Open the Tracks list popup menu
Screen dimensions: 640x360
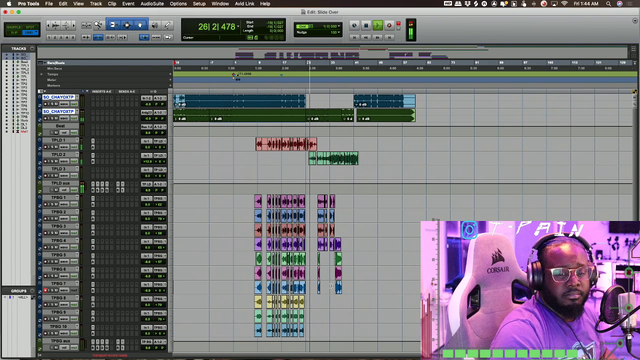[32, 48]
